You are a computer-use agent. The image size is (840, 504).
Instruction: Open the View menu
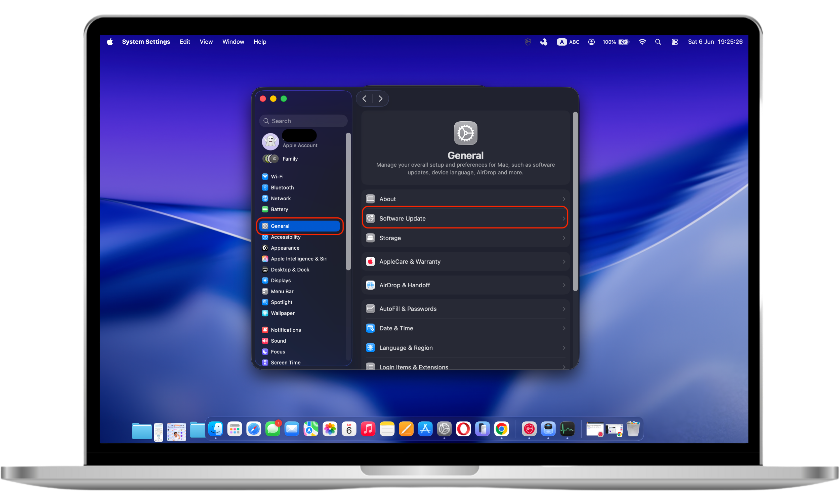pos(206,42)
